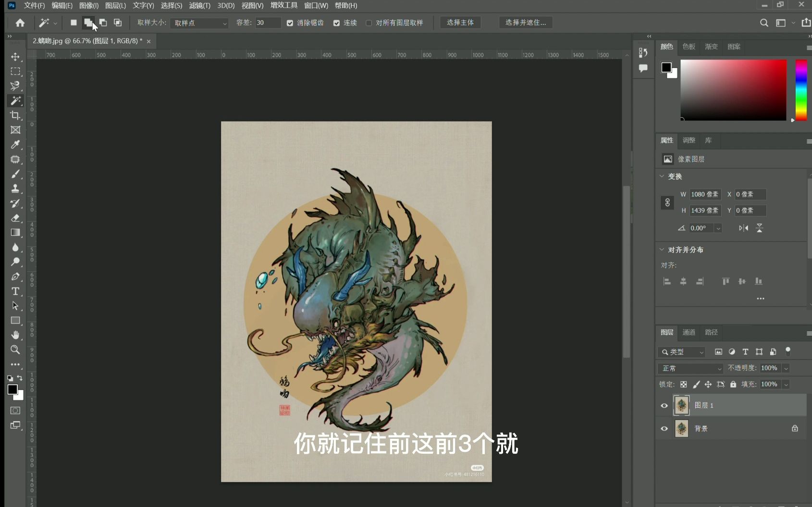Flip horizontally in Properties transform
Viewport: 812px width, 507px height.
point(743,228)
